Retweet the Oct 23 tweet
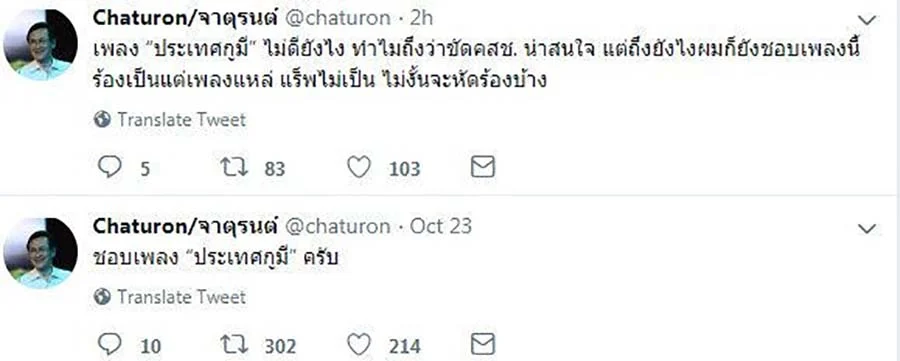The image size is (900, 361). [x=235, y=346]
